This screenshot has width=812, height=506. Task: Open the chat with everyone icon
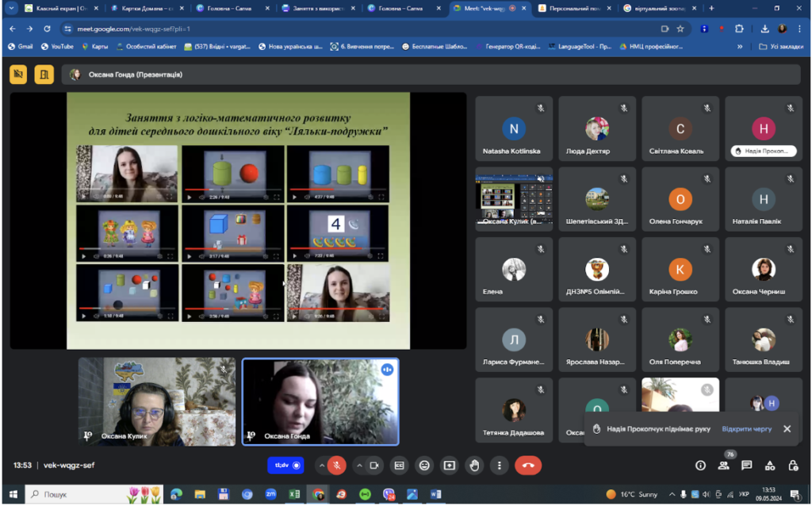(746, 466)
